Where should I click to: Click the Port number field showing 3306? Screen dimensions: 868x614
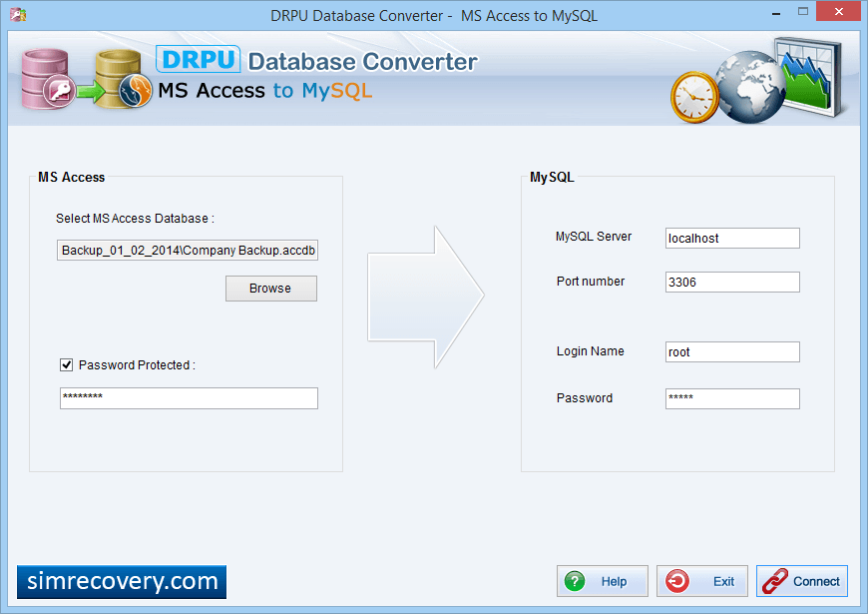coord(732,283)
